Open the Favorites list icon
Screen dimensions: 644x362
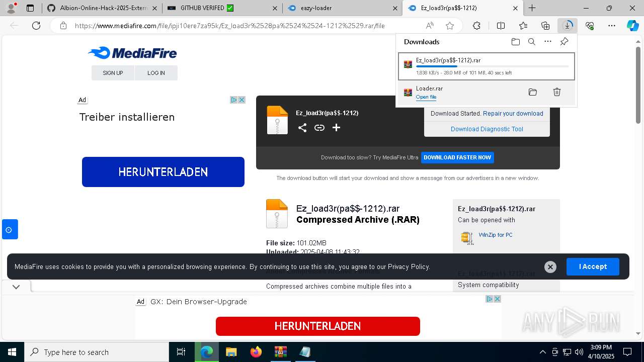pyautogui.click(x=523, y=26)
